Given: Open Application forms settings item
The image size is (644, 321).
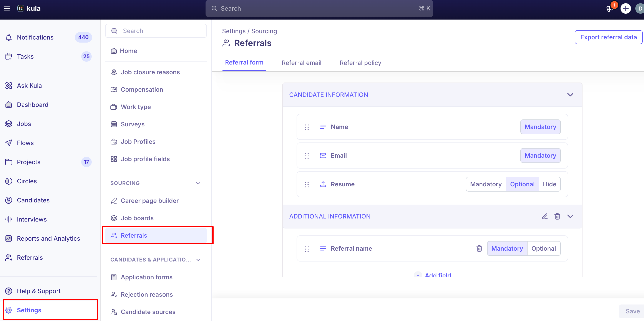Looking at the screenshot, I should tap(156, 277).
